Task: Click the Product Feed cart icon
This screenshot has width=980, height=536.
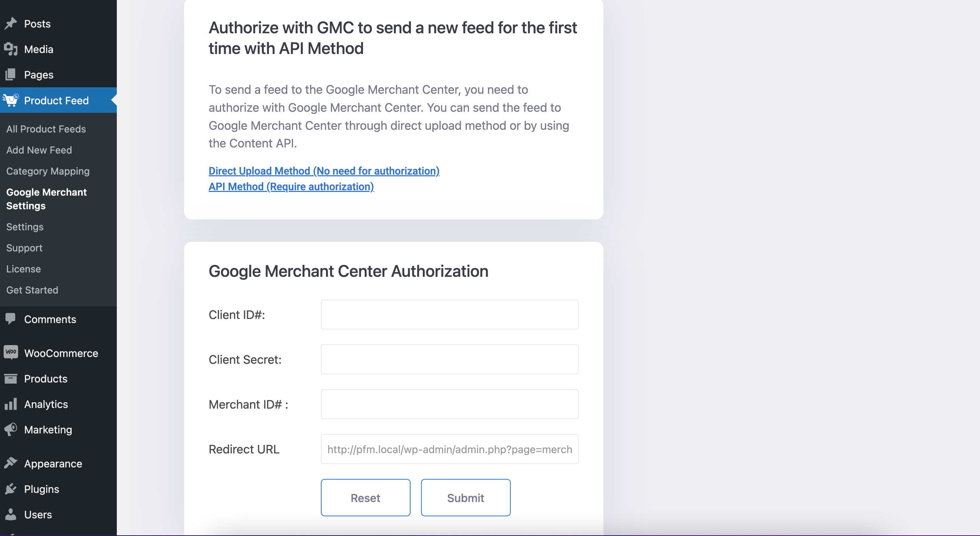Action: 11,100
